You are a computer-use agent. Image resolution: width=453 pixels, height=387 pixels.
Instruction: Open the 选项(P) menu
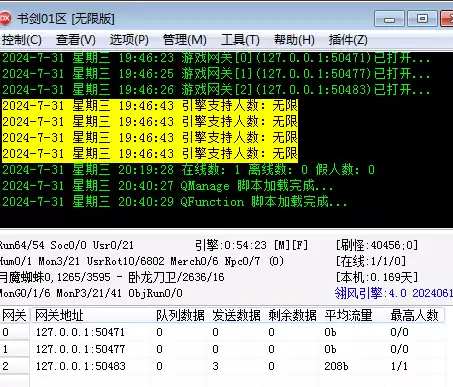pos(129,40)
